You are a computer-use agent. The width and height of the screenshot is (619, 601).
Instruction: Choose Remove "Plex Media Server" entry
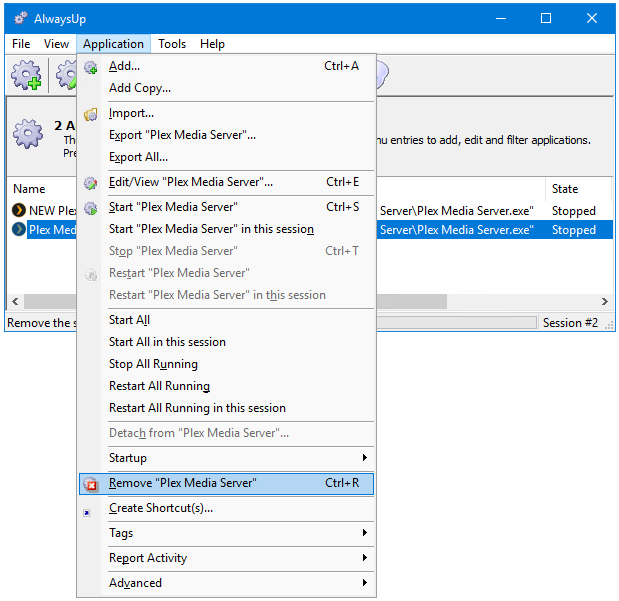pos(226,483)
